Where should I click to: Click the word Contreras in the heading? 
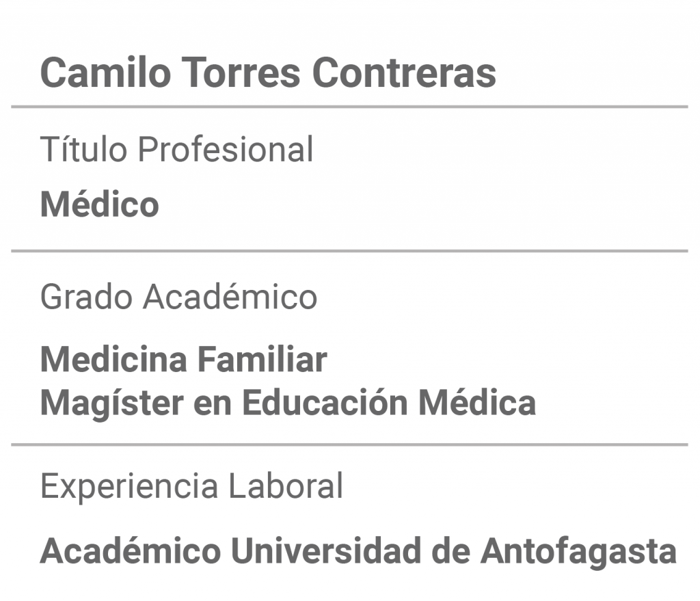tap(404, 72)
